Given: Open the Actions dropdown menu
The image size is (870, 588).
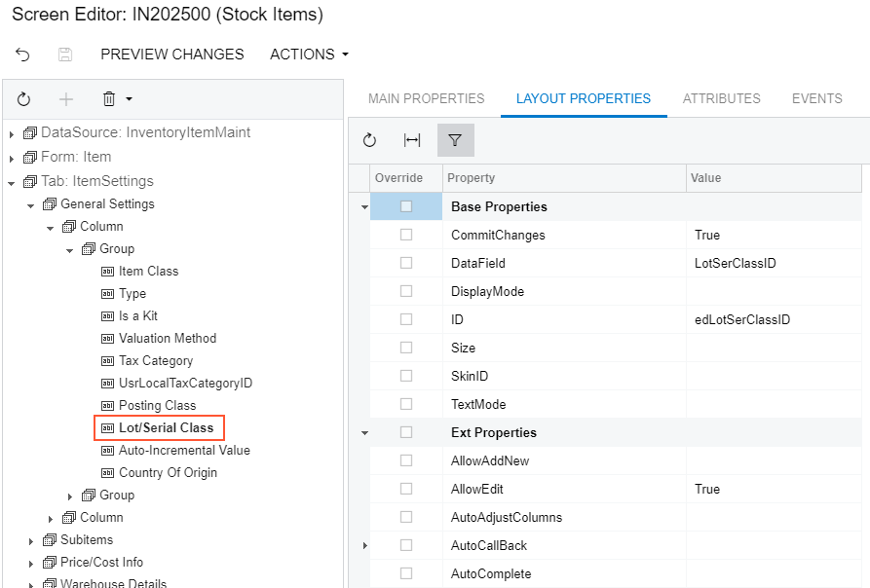Looking at the screenshot, I should (x=309, y=55).
